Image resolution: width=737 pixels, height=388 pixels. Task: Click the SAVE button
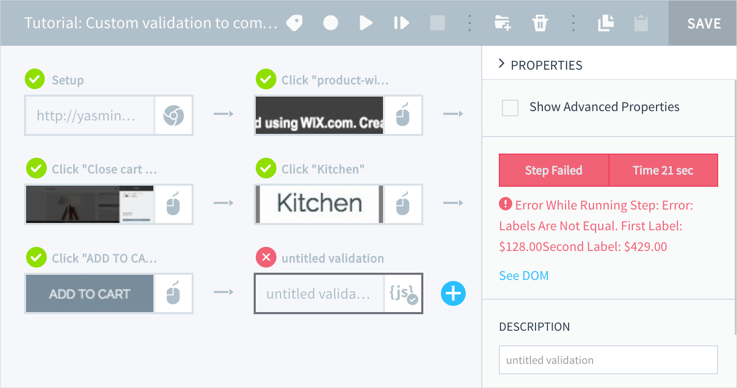pos(703,23)
